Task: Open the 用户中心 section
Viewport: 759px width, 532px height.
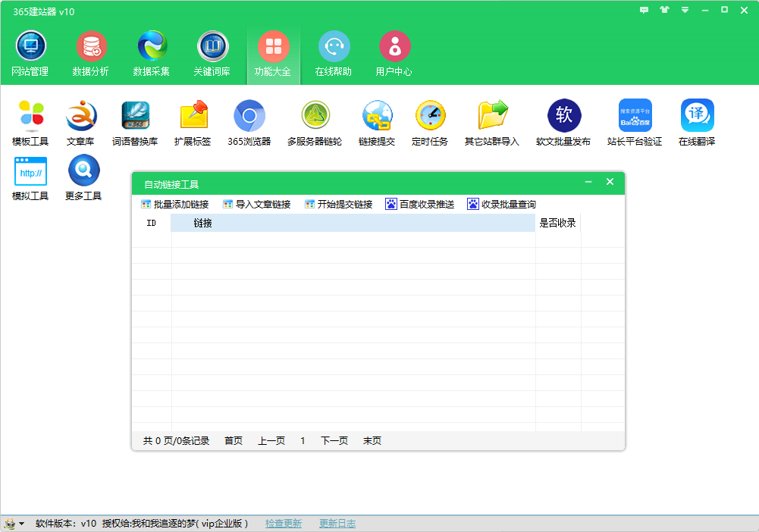Action: point(394,54)
